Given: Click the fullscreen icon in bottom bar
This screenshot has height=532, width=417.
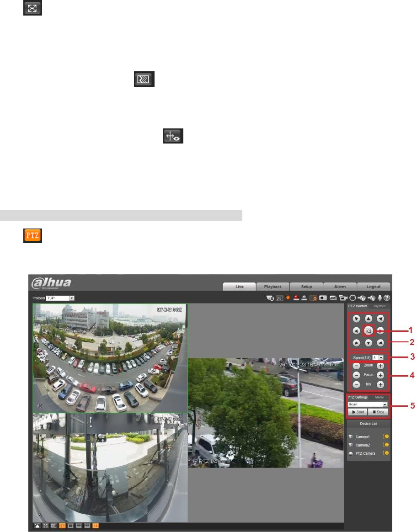Looking at the screenshot, I should coord(45,526).
